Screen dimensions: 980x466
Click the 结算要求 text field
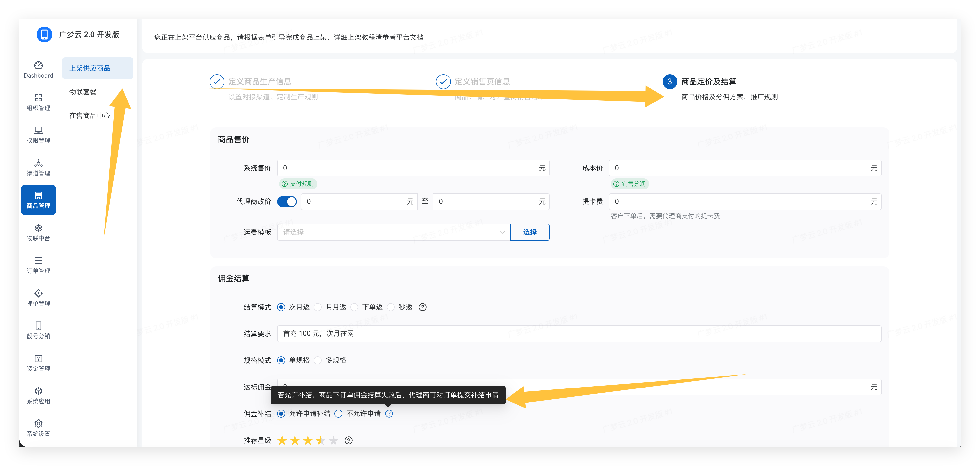[x=578, y=334]
